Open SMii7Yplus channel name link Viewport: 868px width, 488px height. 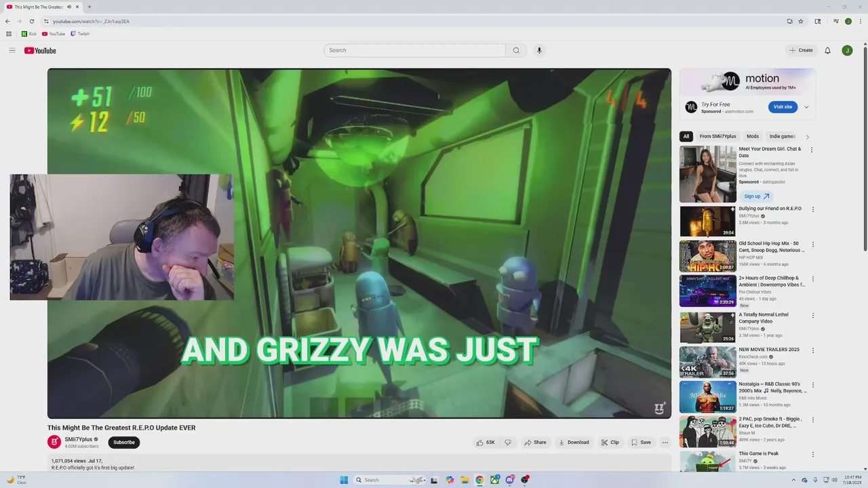pyautogui.click(x=79, y=439)
